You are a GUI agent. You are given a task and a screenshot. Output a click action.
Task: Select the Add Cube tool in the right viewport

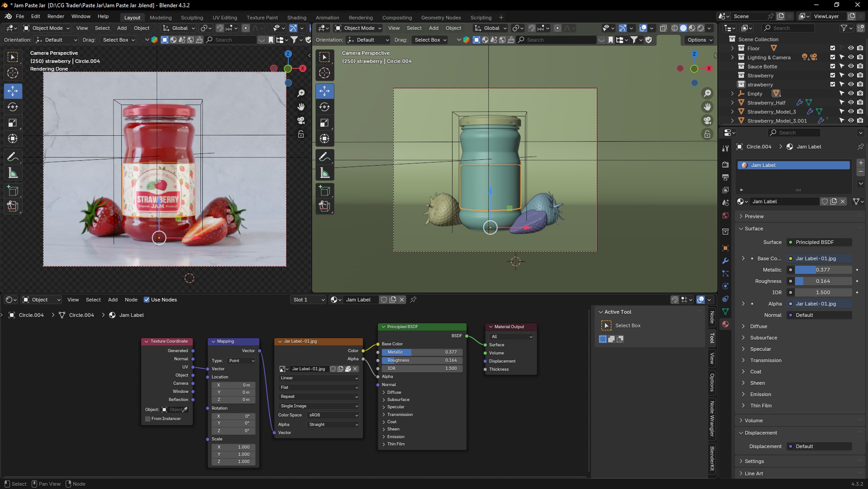click(x=325, y=191)
